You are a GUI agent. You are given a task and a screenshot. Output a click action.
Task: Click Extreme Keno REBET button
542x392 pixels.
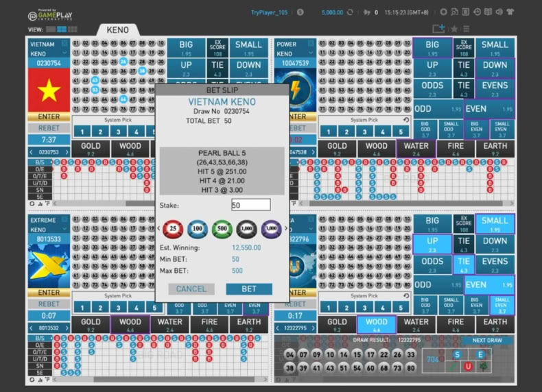pyautogui.click(x=49, y=304)
